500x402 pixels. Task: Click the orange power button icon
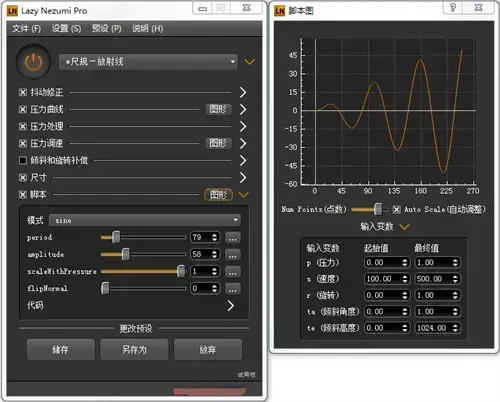point(33,62)
